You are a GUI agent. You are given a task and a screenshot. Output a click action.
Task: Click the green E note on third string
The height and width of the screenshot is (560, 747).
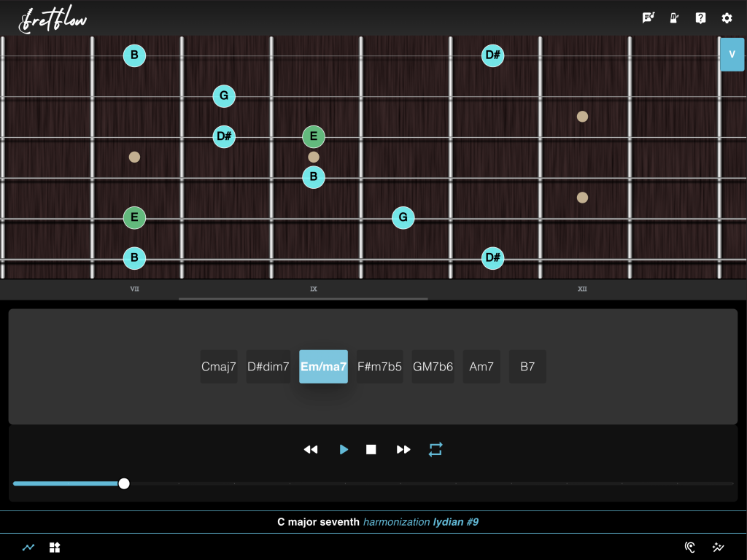click(314, 136)
